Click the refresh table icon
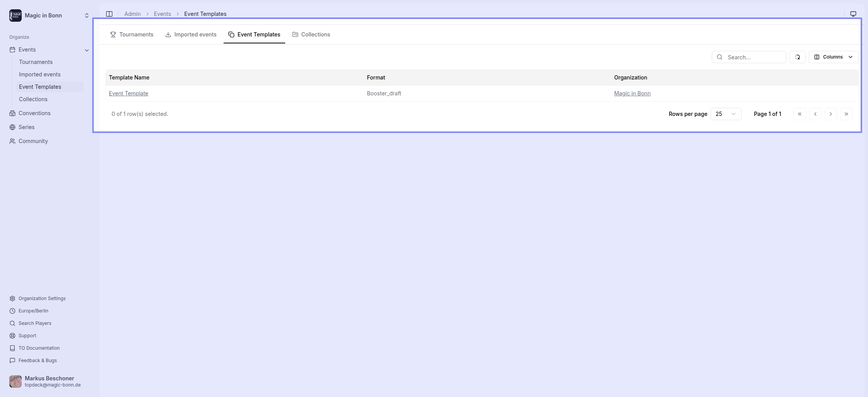 click(x=797, y=57)
